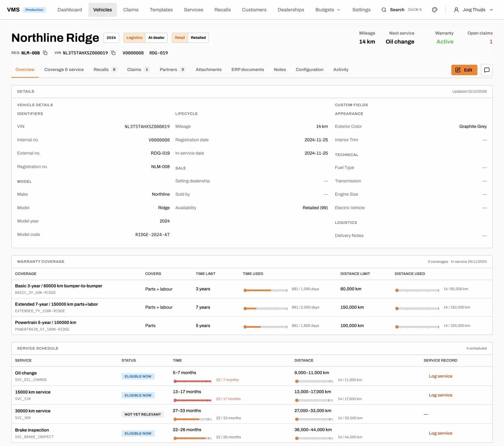504x446 pixels.
Task: Log service for Brake inspection
Action: point(440,433)
